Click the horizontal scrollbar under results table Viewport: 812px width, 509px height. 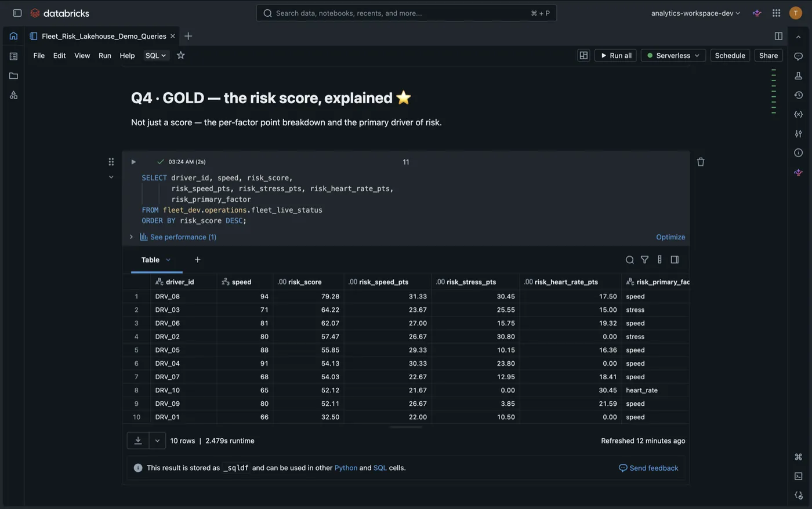(406, 427)
